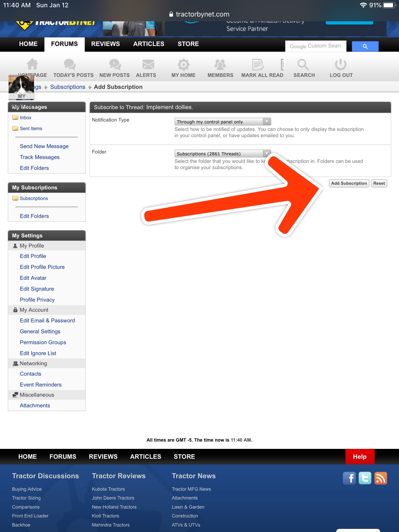Open the RSS feed icon
399x532 pixels.
coord(381,478)
